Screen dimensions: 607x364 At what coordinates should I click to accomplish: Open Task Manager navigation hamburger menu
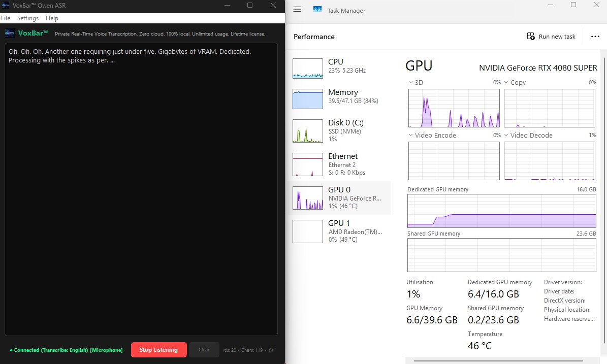pos(297,9)
